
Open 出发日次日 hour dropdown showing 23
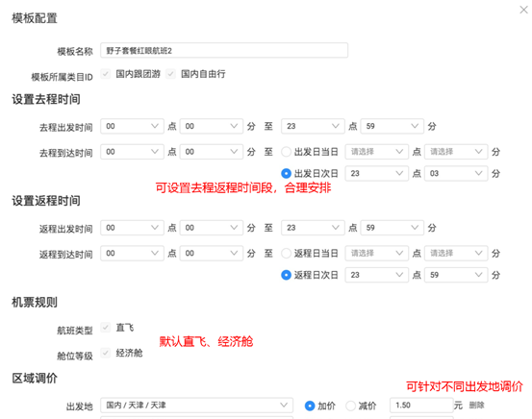click(376, 173)
